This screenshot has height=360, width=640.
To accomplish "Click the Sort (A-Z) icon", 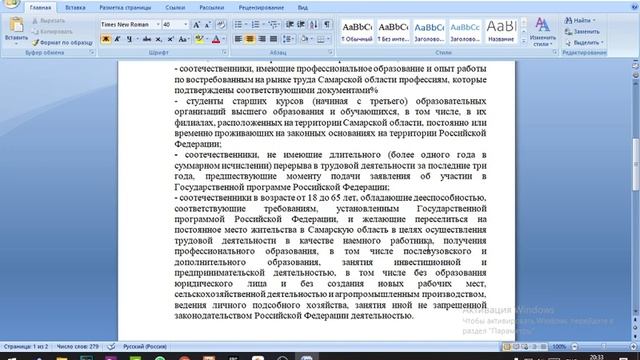I will (313, 25).
